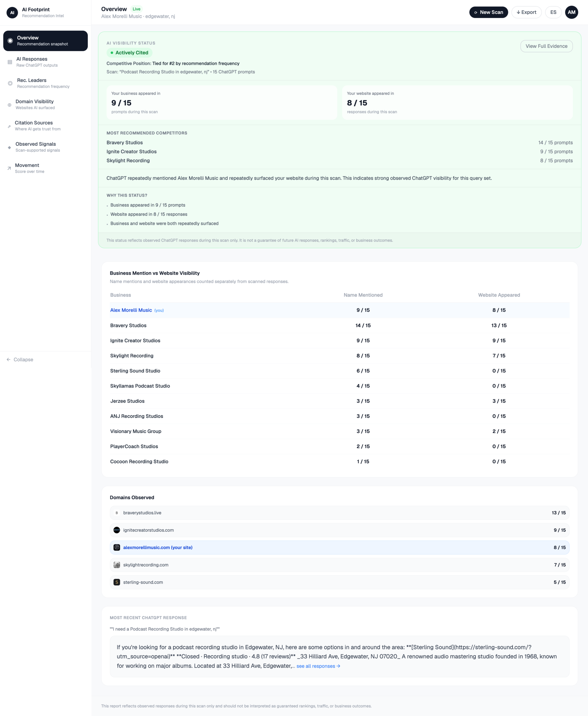This screenshot has height=716, width=588.
Task: Click the Business column header
Action: pyautogui.click(x=120, y=295)
